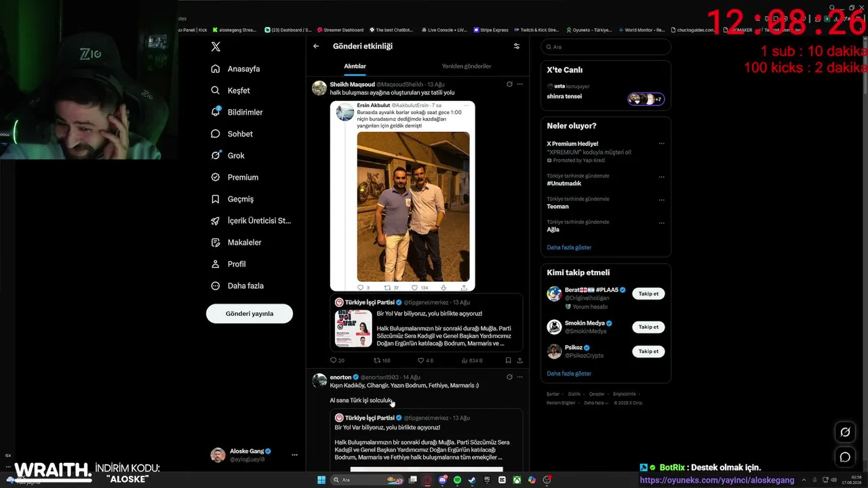Screen dimensions: 868x488
Task: Go back with the arrow beside Gönderi etkinliği
Action: pyautogui.click(x=316, y=46)
